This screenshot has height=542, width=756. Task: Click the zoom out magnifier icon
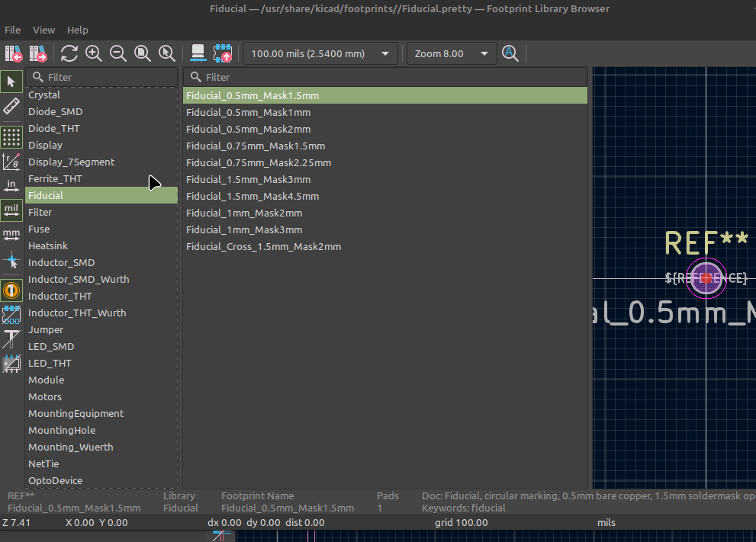tap(118, 53)
